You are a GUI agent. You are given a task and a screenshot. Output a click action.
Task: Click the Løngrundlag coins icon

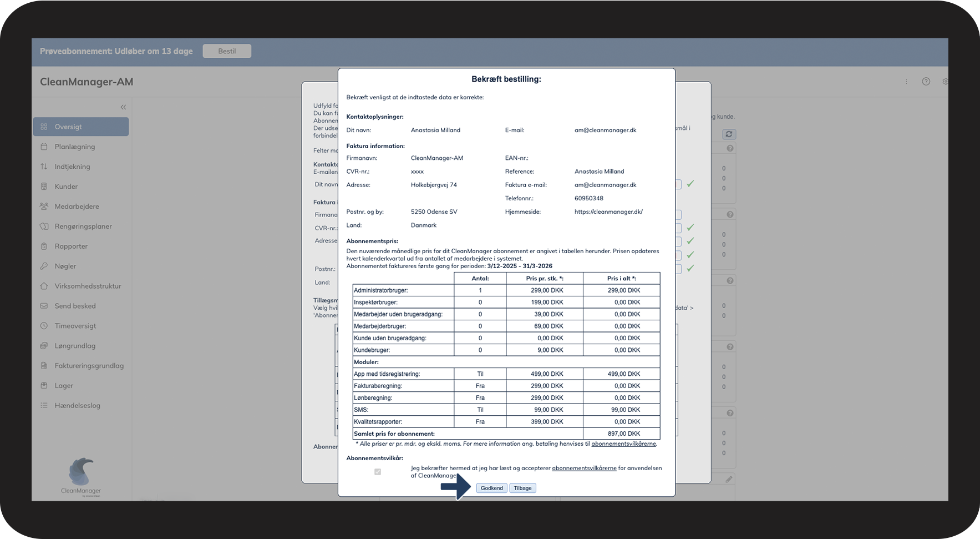pos(44,346)
